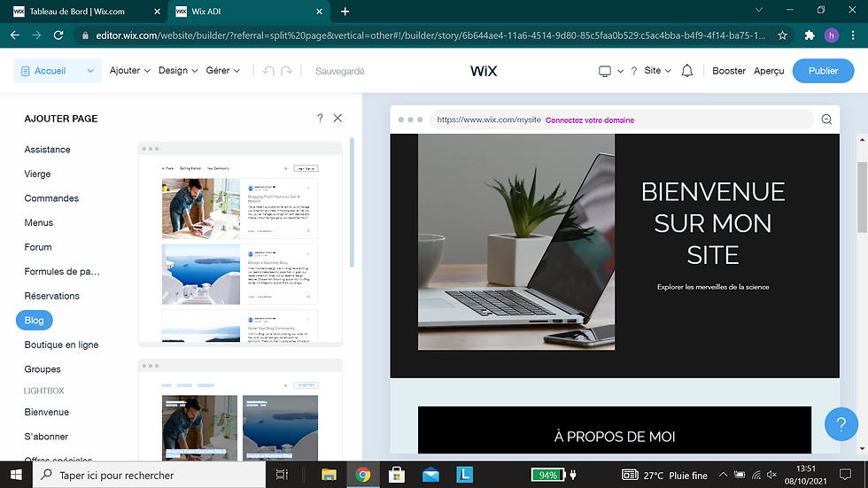Open a new browser tab
The image size is (868, 488).
(345, 11)
